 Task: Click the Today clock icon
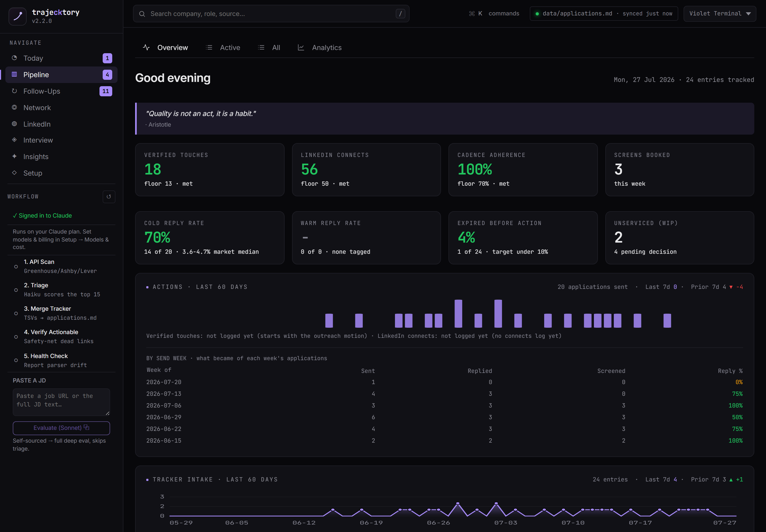[x=14, y=58]
